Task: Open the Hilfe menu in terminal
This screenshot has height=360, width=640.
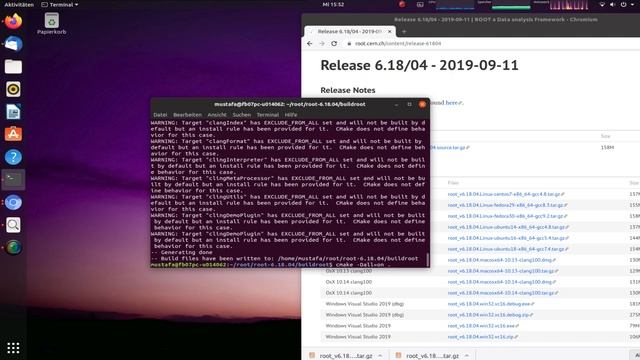Action: point(291,115)
